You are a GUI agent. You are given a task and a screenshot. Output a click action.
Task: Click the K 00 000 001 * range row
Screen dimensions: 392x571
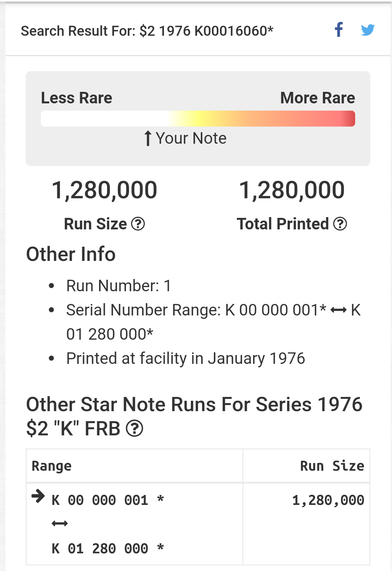coord(134,524)
